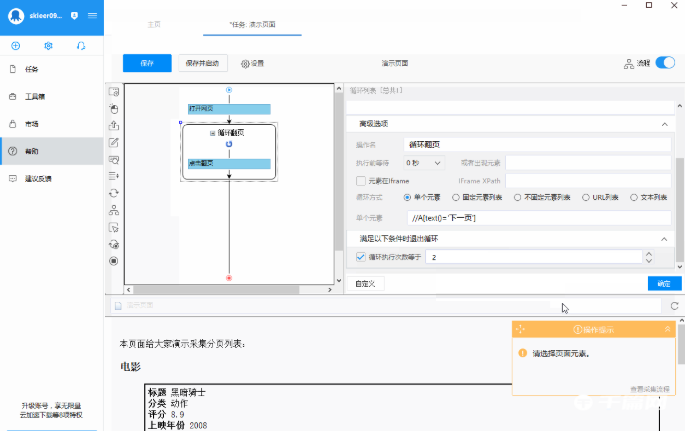This screenshot has width=688, height=431.
Task: Click the browser refresh icon
Action: [x=674, y=306]
